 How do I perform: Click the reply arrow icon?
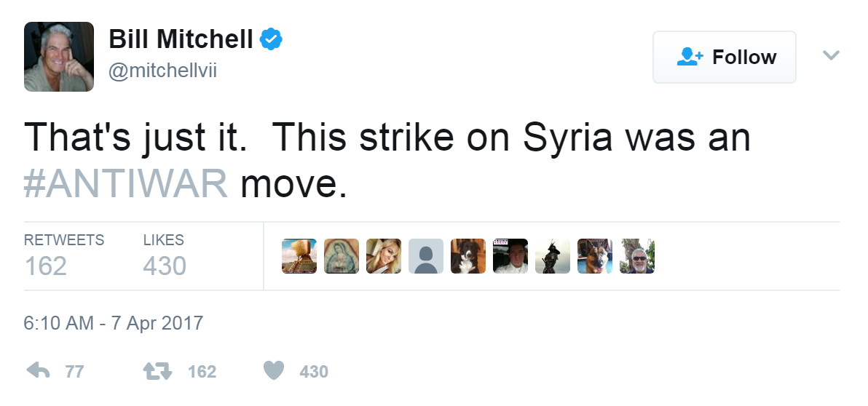[38, 371]
